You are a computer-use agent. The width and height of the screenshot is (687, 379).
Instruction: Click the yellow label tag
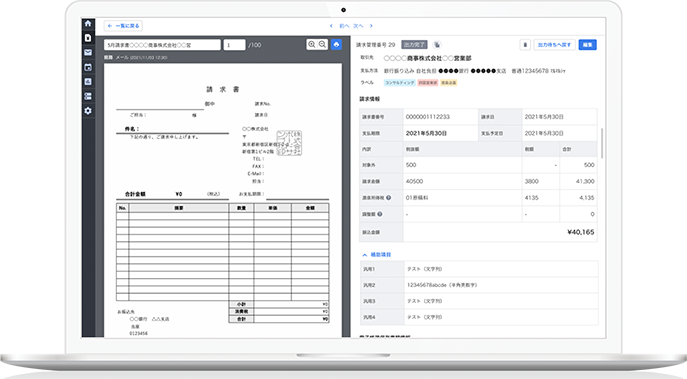coord(448,82)
